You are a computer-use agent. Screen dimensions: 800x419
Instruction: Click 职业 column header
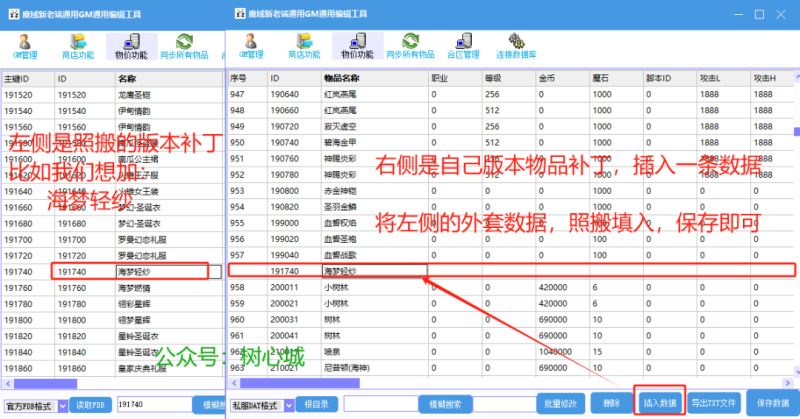[455, 78]
